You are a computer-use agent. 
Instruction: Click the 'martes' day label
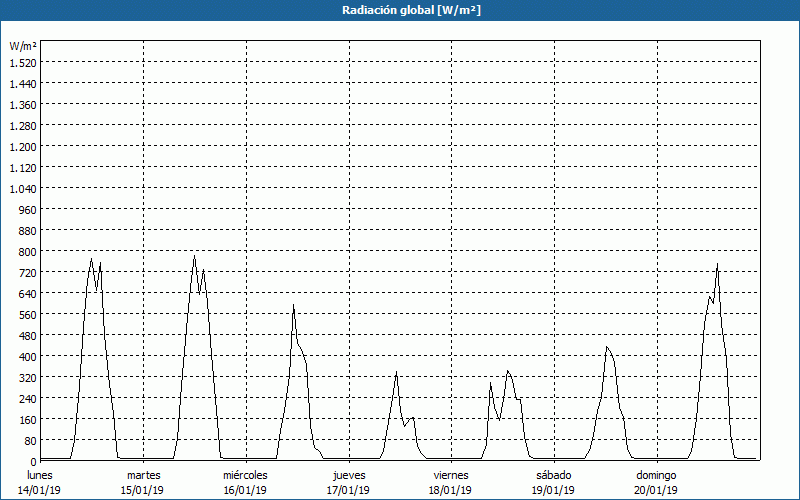pyautogui.click(x=144, y=475)
